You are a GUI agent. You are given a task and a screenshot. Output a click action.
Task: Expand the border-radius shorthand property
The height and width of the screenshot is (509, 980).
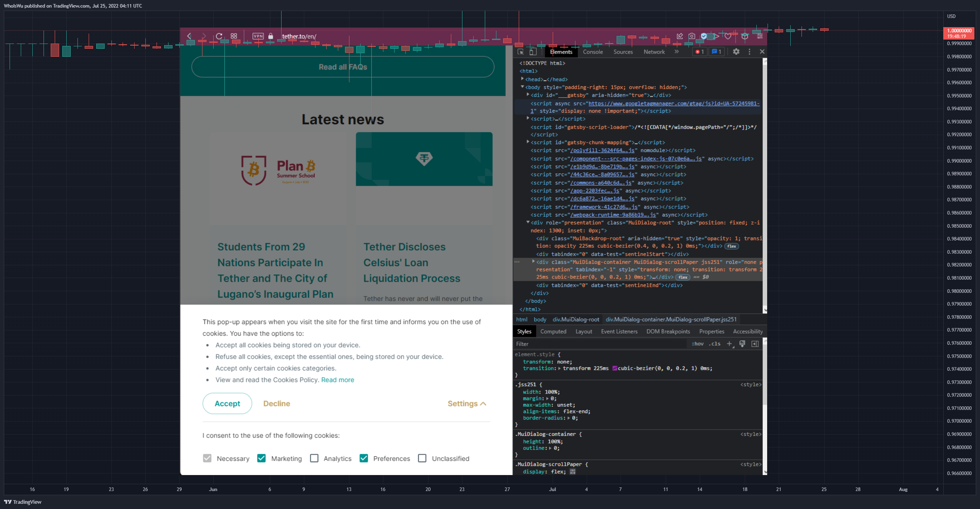click(569, 418)
